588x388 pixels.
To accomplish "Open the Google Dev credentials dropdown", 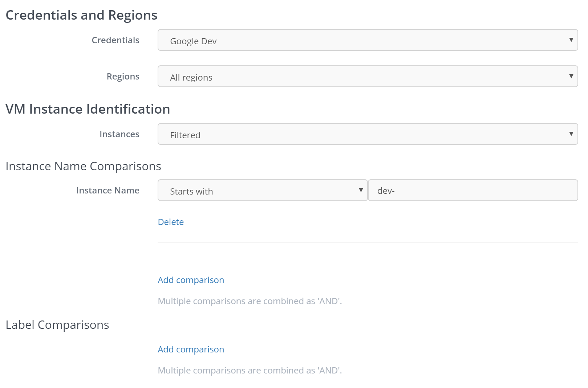I will [363, 40].
